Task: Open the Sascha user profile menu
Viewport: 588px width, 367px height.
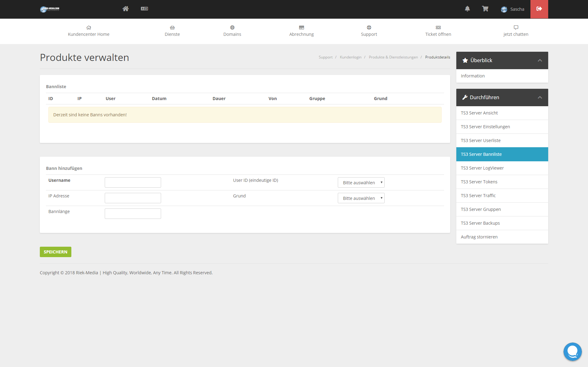Action: tap(513, 9)
